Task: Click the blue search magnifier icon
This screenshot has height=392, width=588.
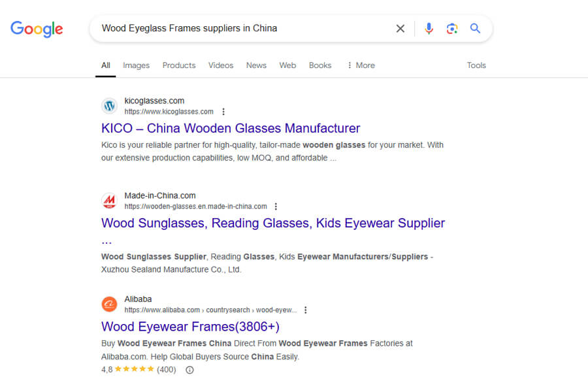Action: click(475, 29)
